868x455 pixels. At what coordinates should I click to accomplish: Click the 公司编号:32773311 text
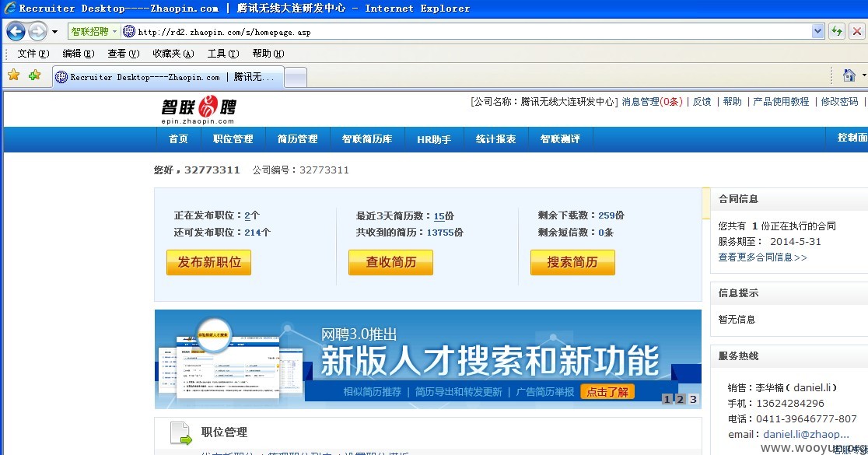[300, 170]
